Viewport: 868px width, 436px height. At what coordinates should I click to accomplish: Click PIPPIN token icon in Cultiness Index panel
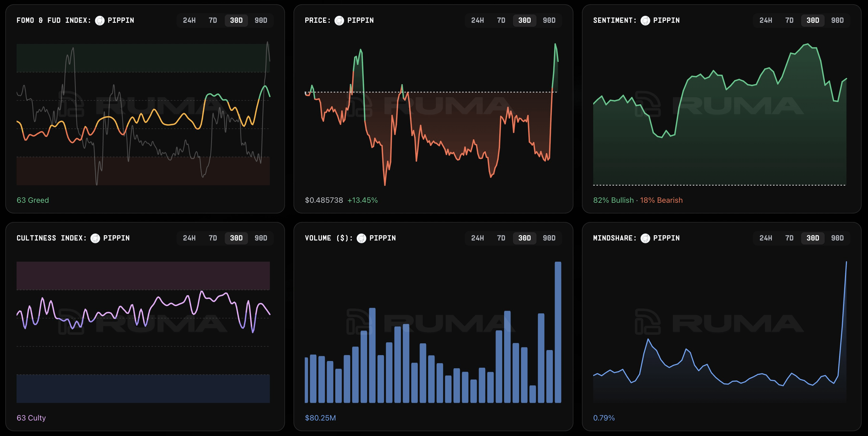(95, 238)
